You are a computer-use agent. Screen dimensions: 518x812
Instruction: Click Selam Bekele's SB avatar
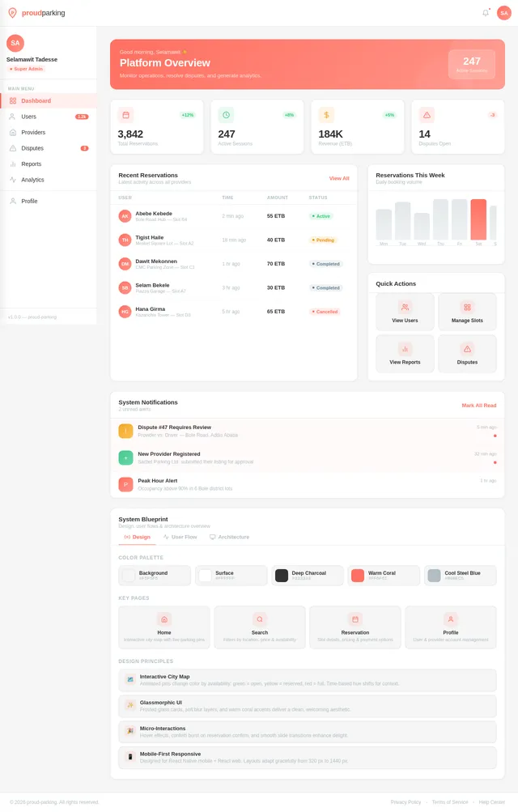click(125, 288)
